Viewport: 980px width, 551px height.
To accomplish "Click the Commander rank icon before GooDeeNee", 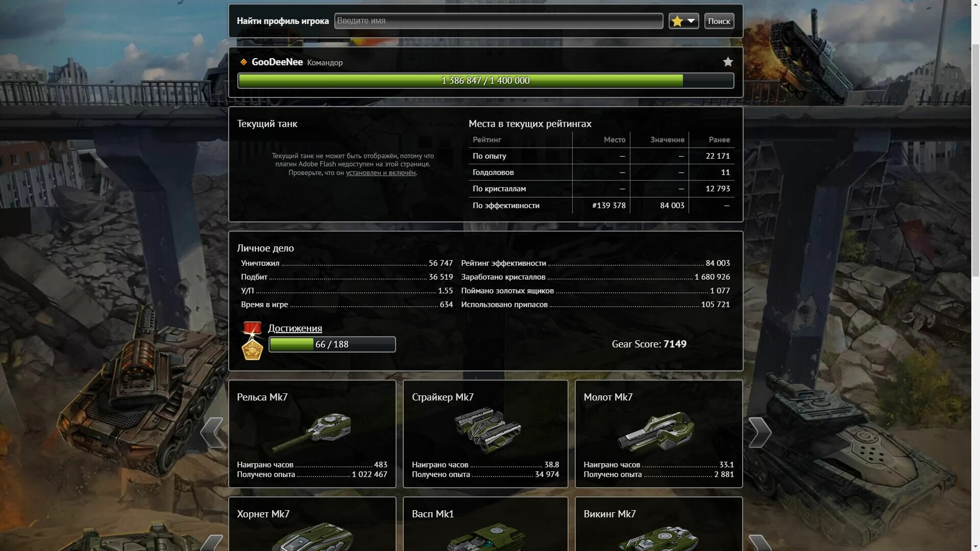I will coord(244,62).
